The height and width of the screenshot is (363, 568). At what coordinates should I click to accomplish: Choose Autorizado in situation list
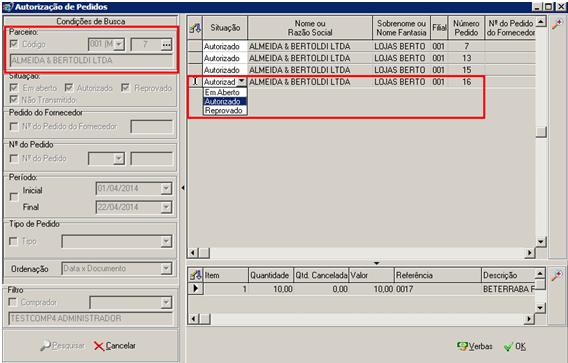coord(225,101)
